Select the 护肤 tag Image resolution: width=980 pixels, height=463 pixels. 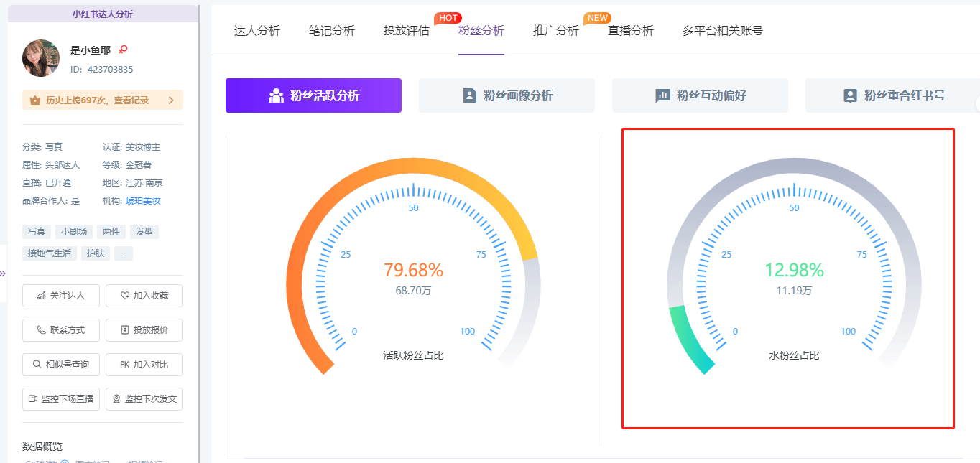96,253
